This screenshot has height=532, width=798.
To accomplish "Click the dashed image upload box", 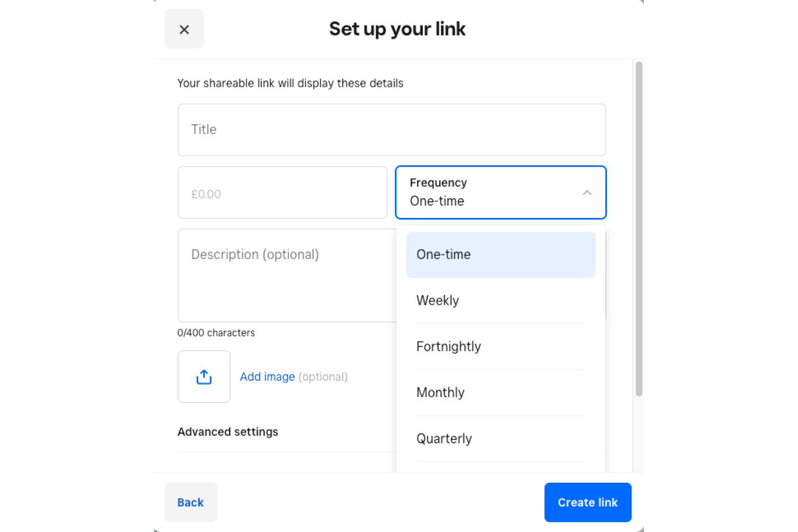I will coord(204,376).
